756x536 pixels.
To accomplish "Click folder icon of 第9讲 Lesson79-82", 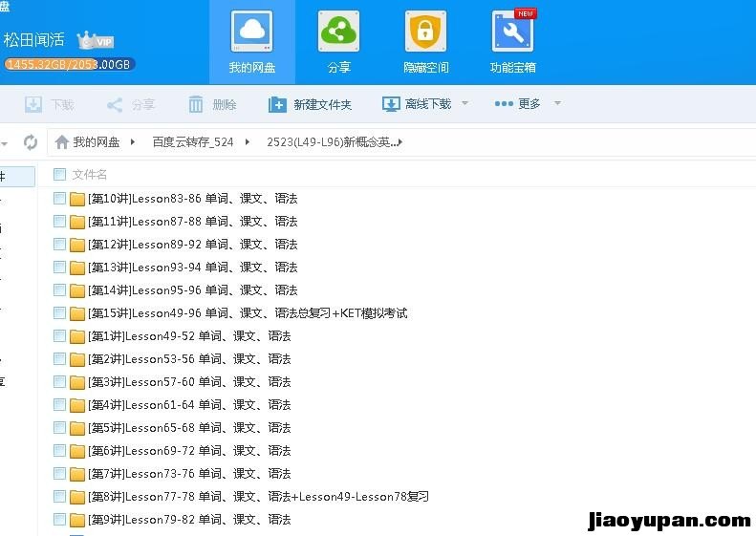I will 77,520.
